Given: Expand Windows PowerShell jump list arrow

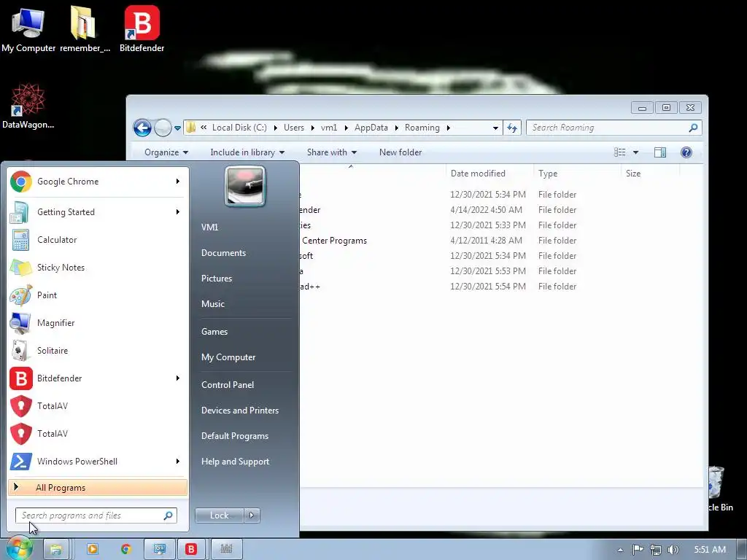Looking at the screenshot, I should [178, 461].
